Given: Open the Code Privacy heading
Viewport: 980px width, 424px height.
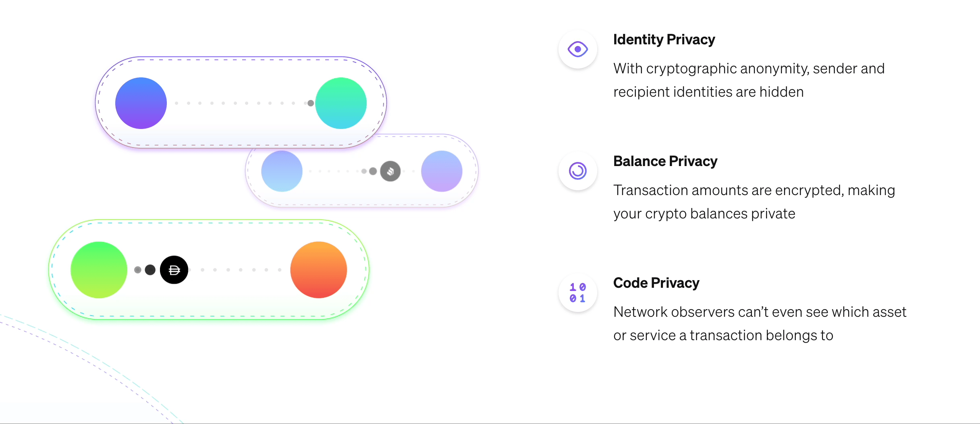Looking at the screenshot, I should point(656,283).
